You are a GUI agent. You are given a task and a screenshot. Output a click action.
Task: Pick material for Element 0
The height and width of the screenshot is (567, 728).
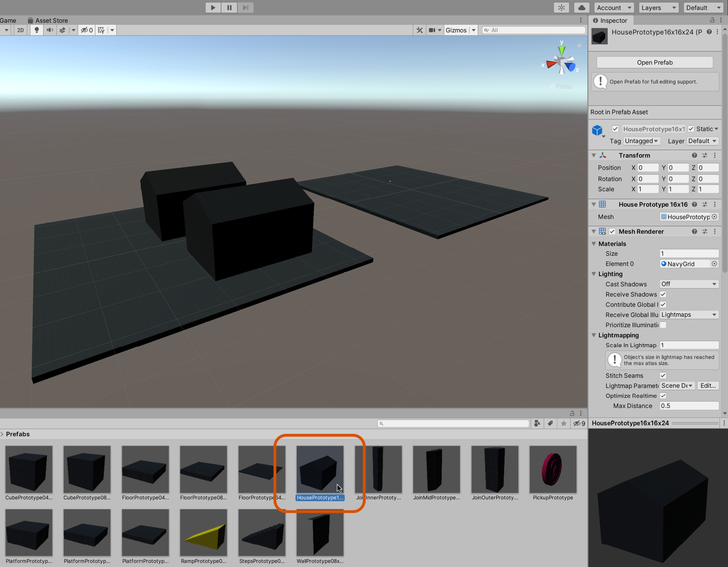(714, 264)
